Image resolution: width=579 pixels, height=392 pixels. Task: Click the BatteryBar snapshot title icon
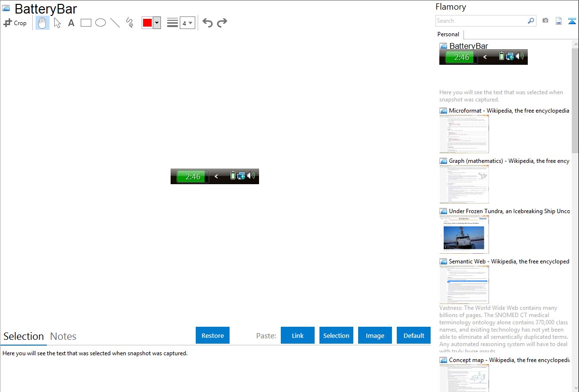point(6,8)
